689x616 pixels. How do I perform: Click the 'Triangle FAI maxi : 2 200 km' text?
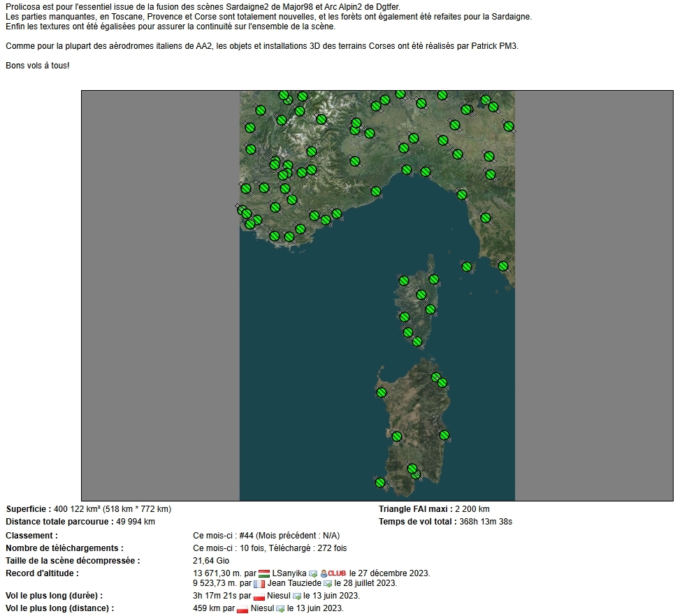click(x=434, y=509)
